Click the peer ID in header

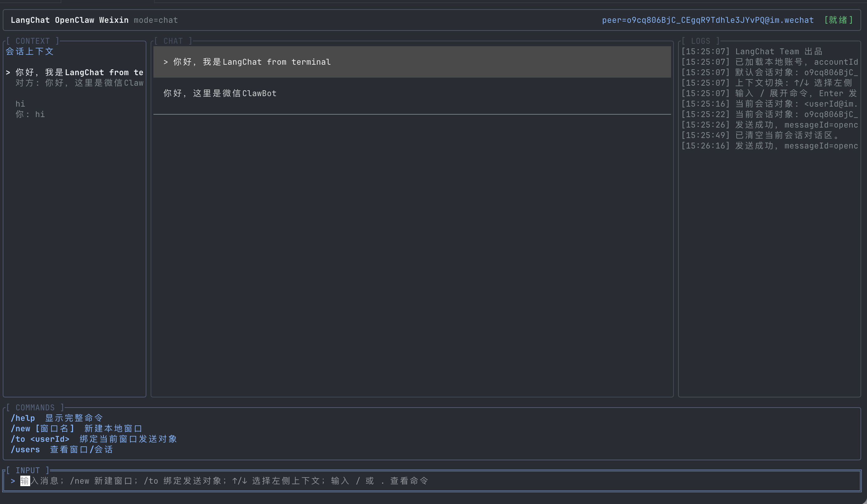(708, 20)
